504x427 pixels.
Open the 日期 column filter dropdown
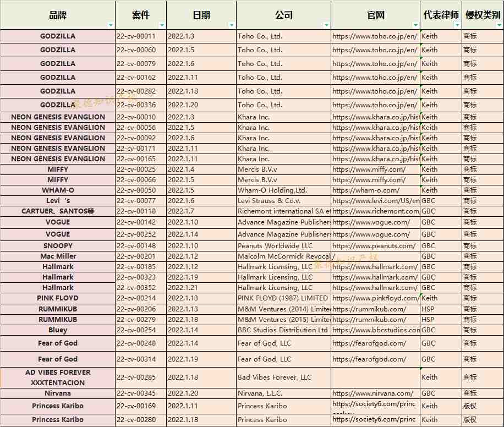coord(232,25)
